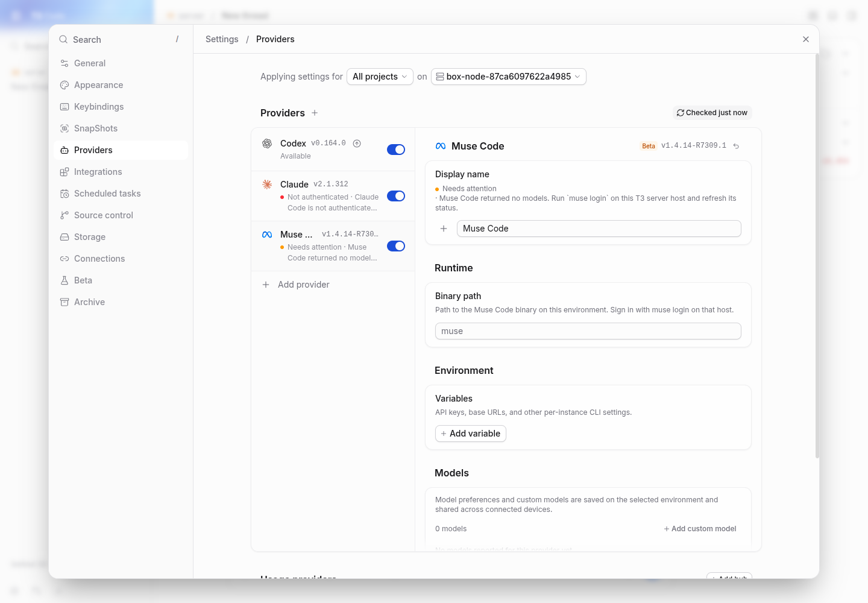Click the refresh icon in Checked just now
Screen dimensions: 868x603
(681, 113)
